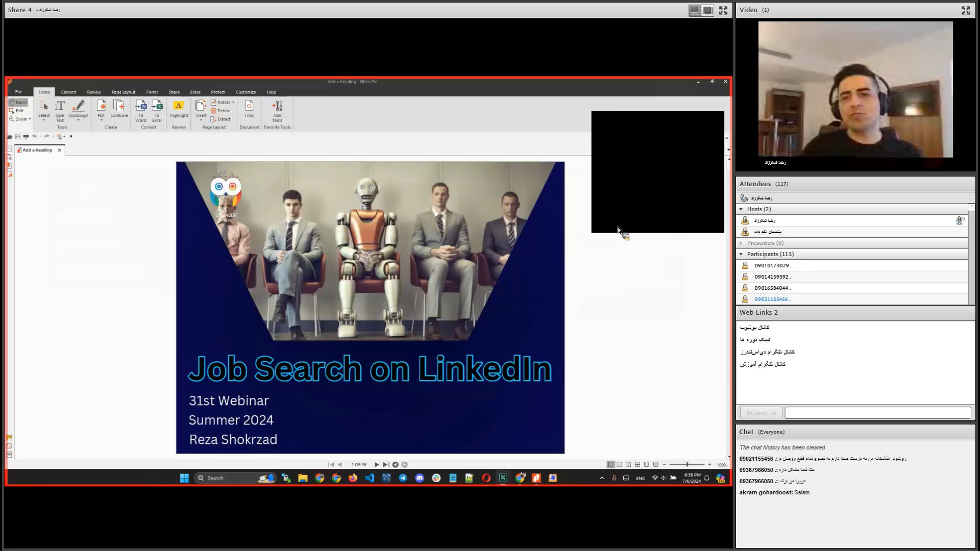Open the Page Layout ribbon tab
The height and width of the screenshot is (551, 980).
(x=124, y=92)
